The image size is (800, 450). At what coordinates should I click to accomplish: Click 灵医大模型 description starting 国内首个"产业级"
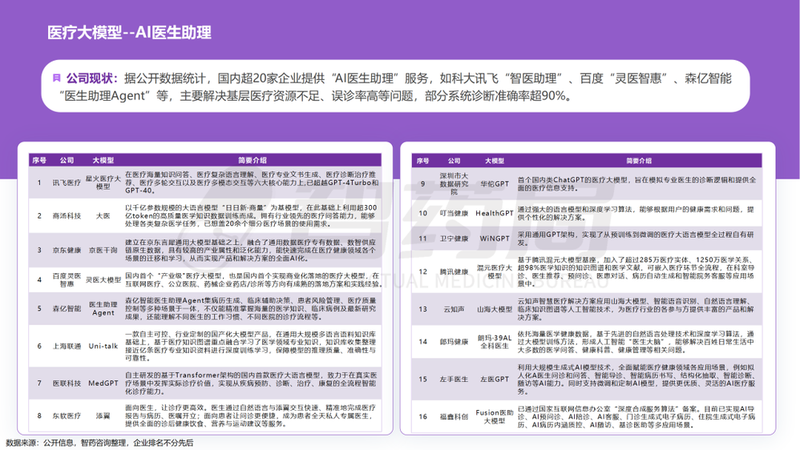click(x=253, y=280)
